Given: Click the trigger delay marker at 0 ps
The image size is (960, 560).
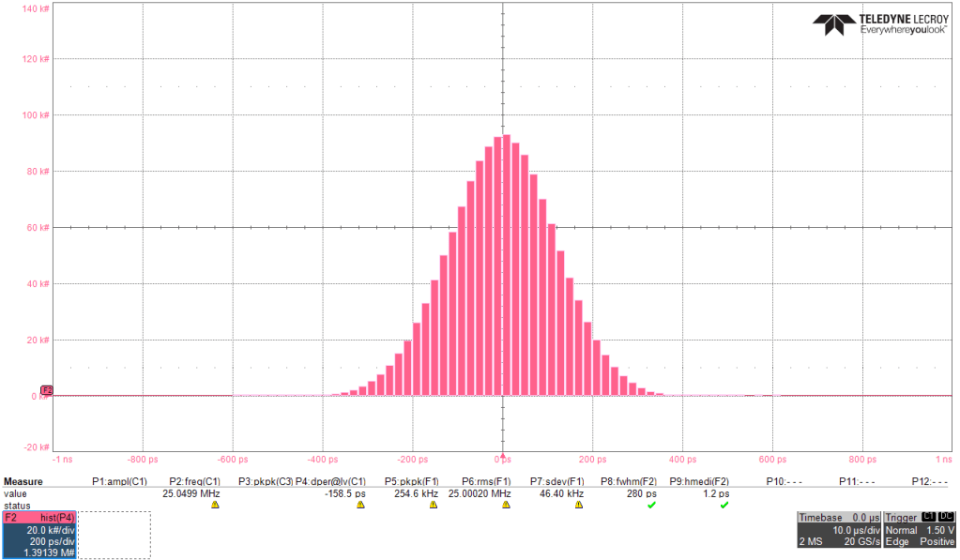Looking at the screenshot, I should (x=504, y=459).
